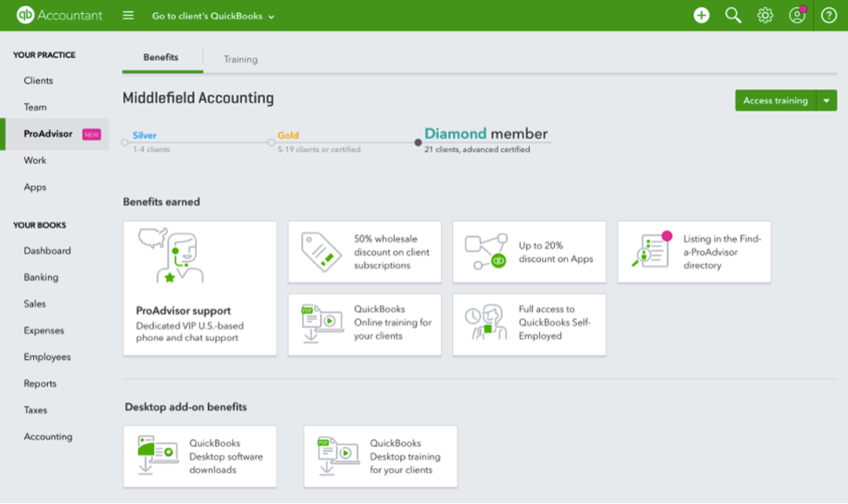
Task: Open Banking in the sidebar
Action: [41, 277]
